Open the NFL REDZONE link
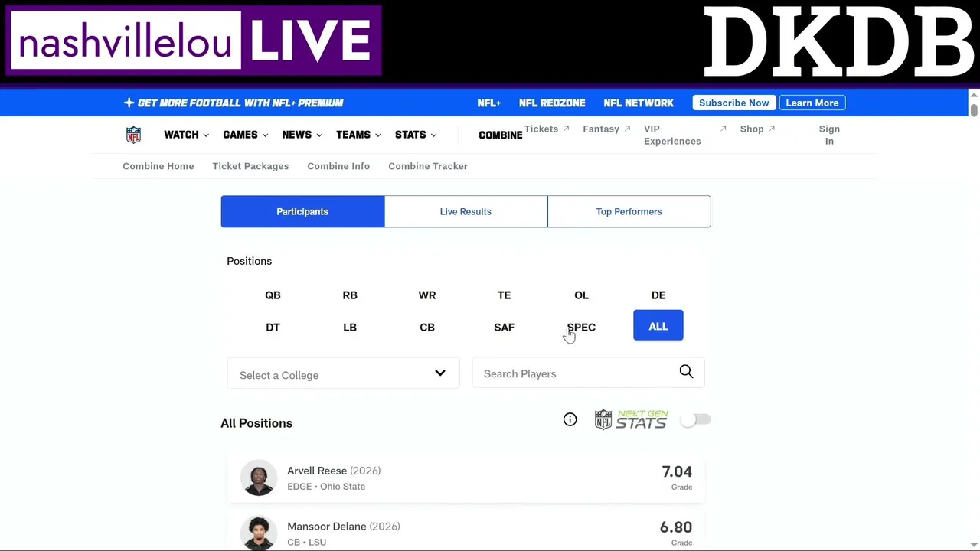 coord(552,103)
